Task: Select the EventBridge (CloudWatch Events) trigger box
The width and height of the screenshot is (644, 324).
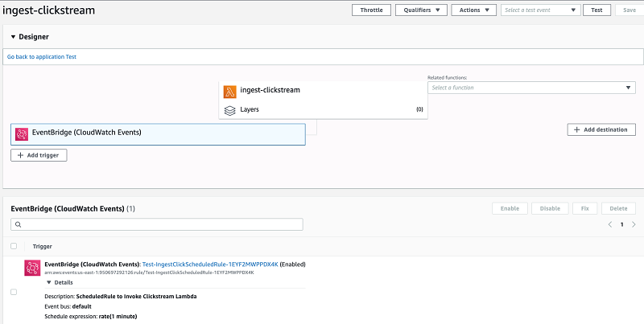Action: [158, 134]
